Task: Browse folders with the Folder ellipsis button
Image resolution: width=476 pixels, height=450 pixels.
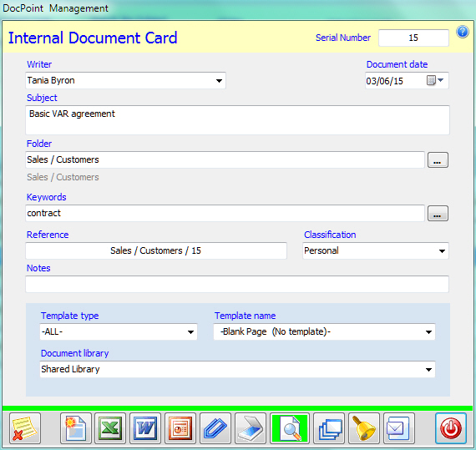Action: click(438, 160)
